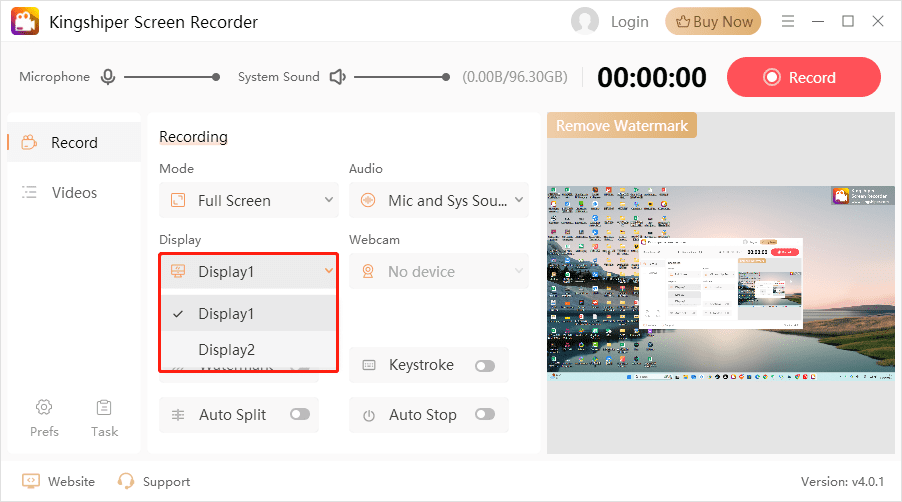Open the Mic and Sys Sound audio dropdown
Screen dimensions: 902x502
tap(438, 200)
